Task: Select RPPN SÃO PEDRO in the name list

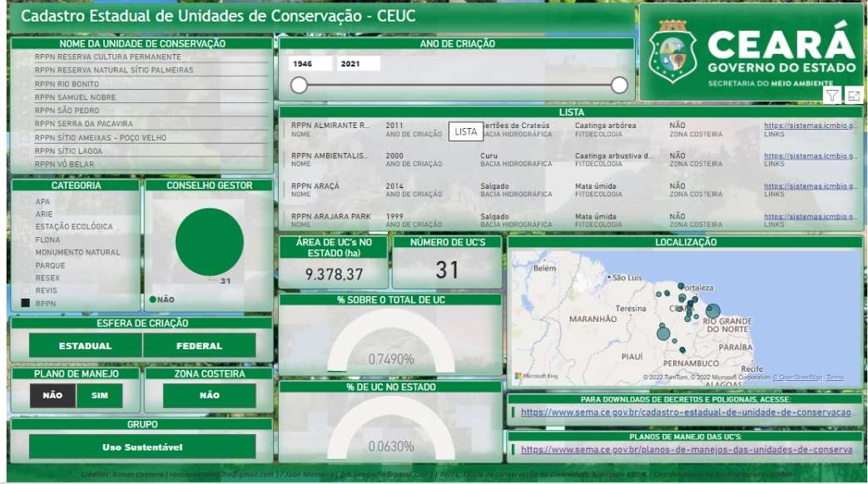Action: coord(67,111)
